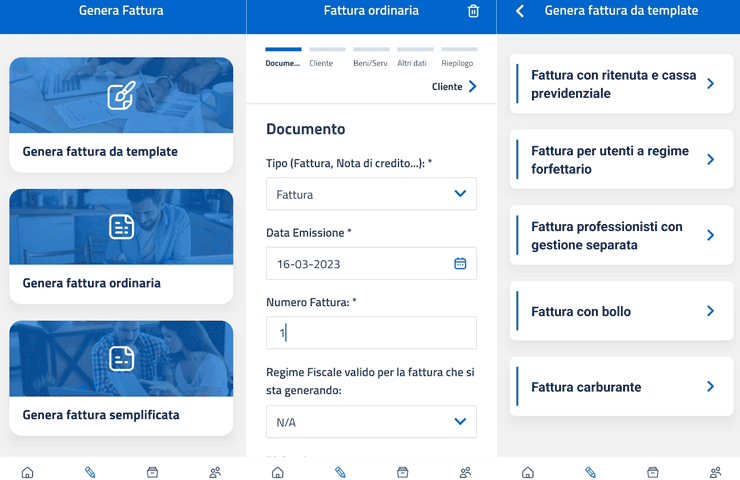Viewport: 740px width, 480px height.
Task: Tap back arrow beside Genera fattura da template title
Action: 520,11
